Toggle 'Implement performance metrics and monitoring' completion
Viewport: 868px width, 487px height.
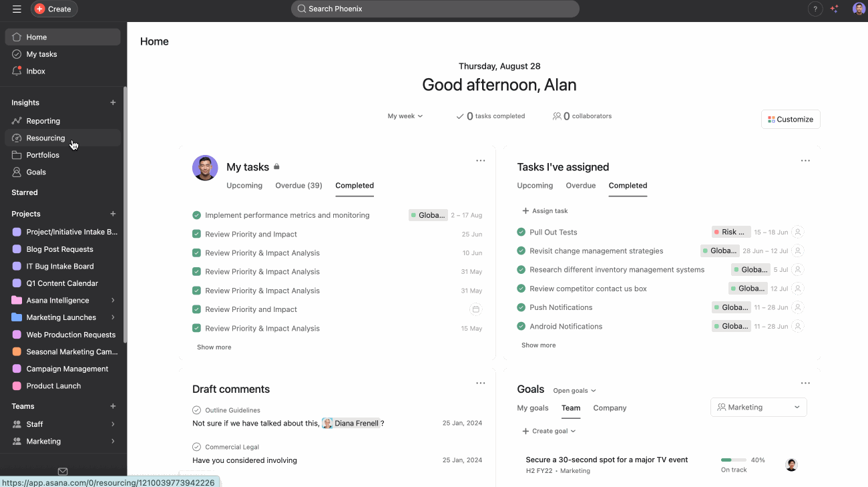click(196, 214)
